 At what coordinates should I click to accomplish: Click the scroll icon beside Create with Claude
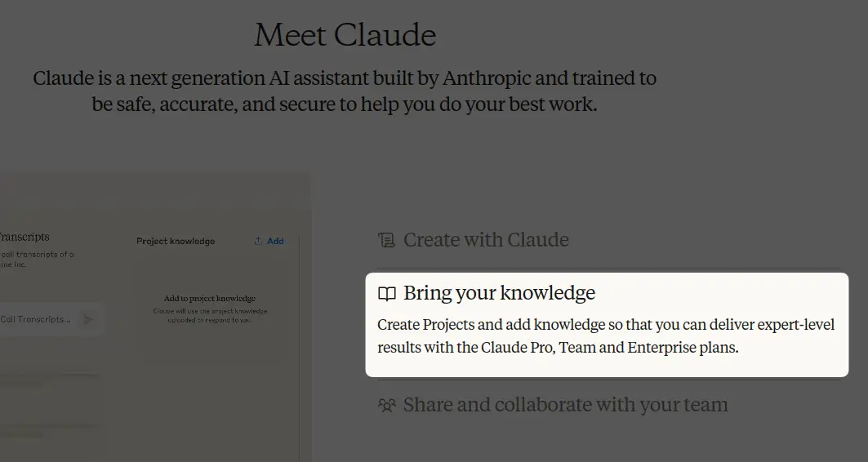(x=386, y=240)
